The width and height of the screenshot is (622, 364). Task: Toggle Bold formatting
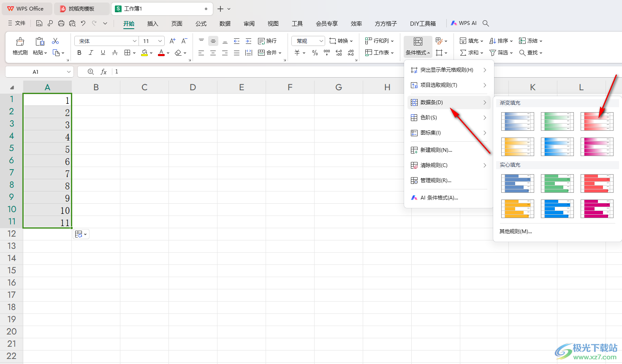click(x=79, y=53)
